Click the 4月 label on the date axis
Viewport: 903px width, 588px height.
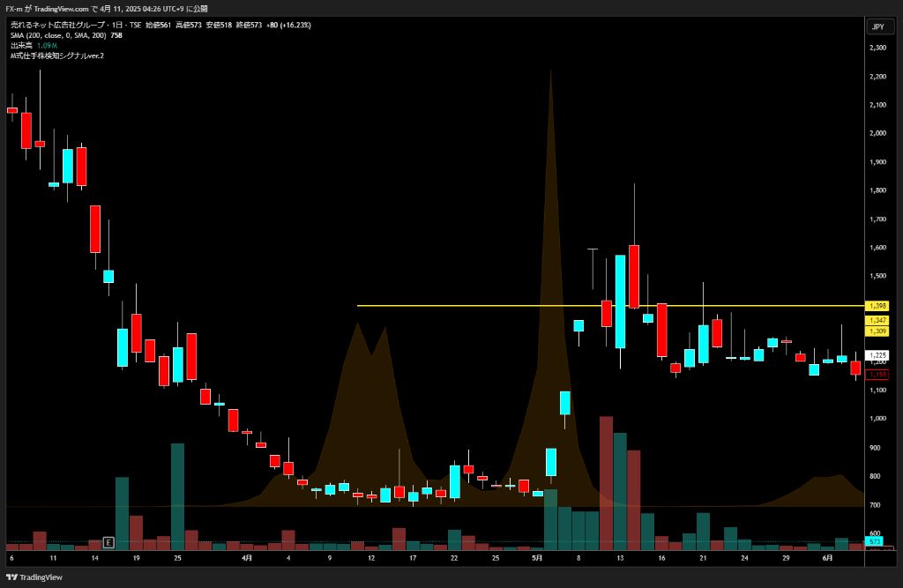pos(247,557)
